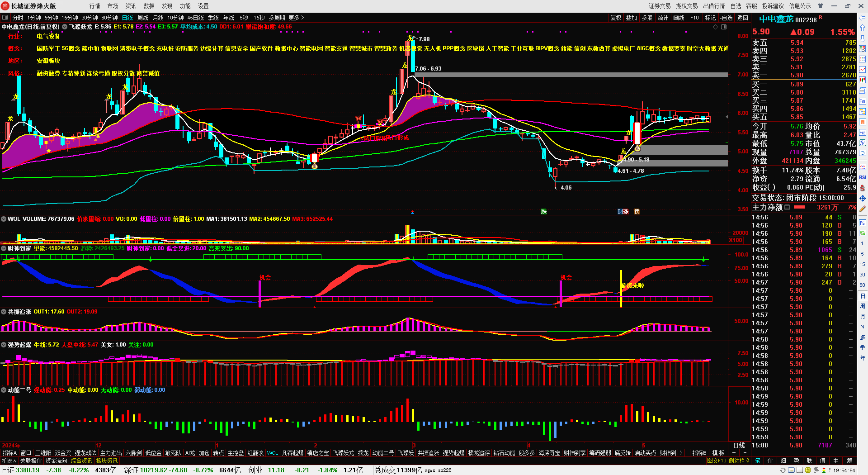The height and width of the screenshot is (475, 868).
Task: Select the 强龙战法 indicator tab
Action: [x=85, y=453]
